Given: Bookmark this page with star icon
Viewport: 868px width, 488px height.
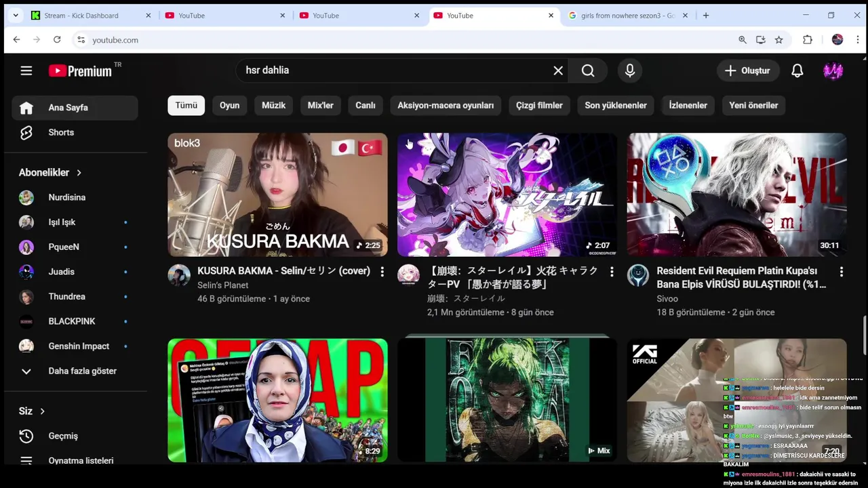Looking at the screenshot, I should click(x=778, y=40).
